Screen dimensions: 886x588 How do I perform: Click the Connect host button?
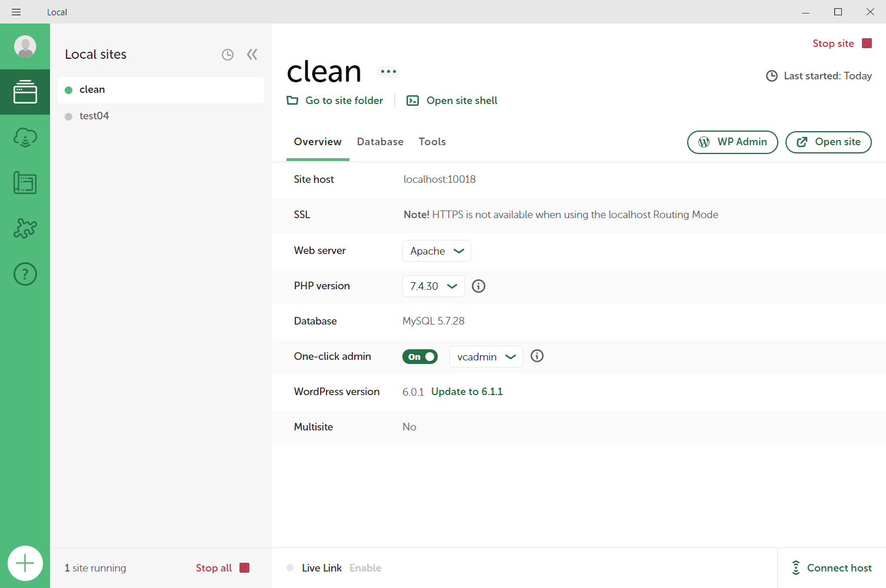(x=832, y=568)
